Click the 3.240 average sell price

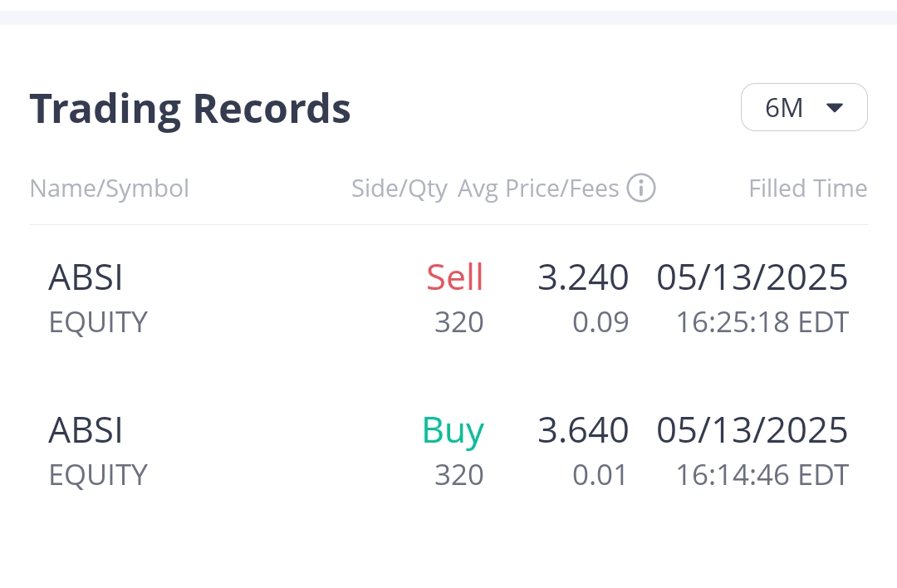click(x=583, y=277)
